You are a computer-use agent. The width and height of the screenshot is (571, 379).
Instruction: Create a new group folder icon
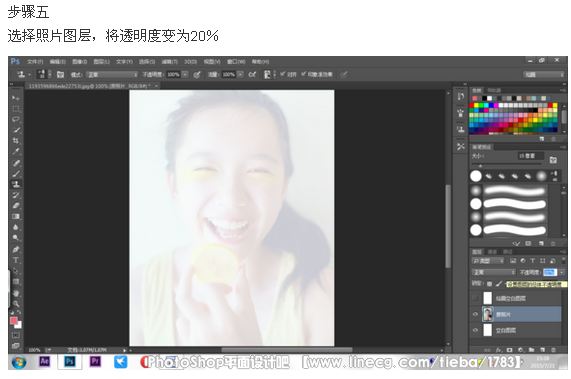click(532, 350)
